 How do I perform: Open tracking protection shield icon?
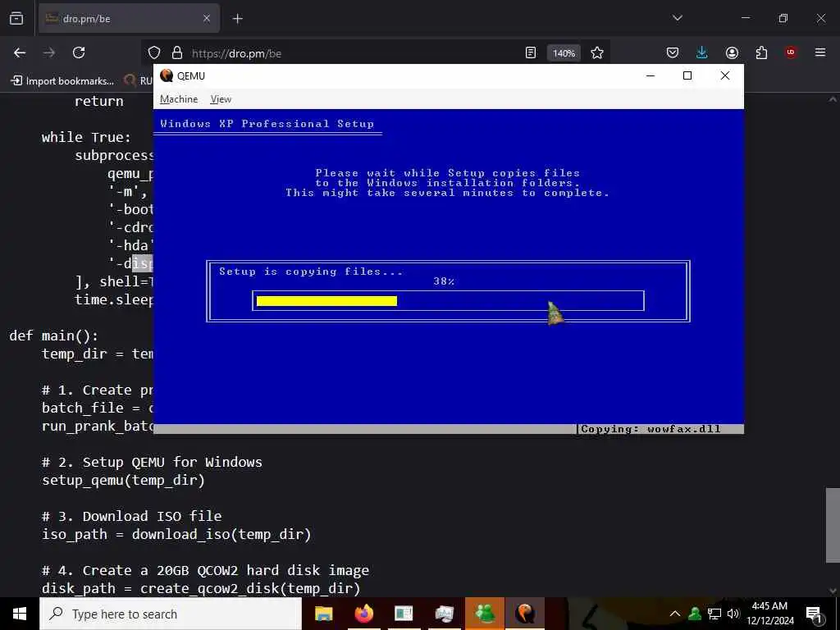(154, 52)
